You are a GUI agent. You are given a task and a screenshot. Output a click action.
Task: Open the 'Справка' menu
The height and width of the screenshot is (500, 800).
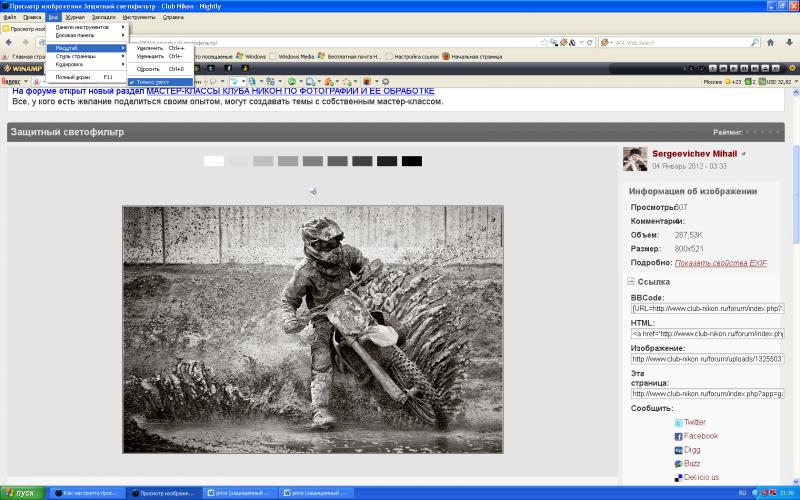(173, 17)
